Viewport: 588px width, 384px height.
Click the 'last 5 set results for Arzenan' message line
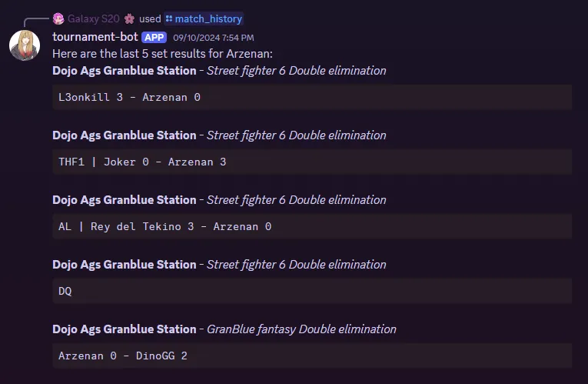pyautogui.click(x=162, y=54)
